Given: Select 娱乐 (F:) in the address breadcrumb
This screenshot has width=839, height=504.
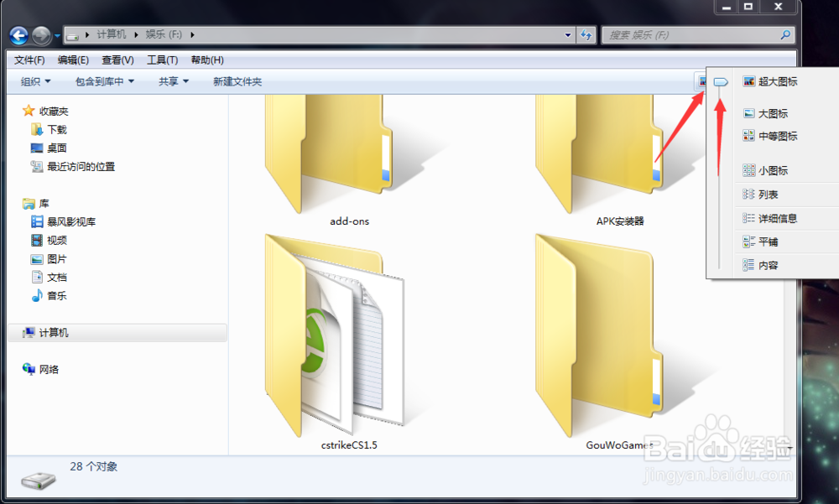Looking at the screenshot, I should (164, 34).
